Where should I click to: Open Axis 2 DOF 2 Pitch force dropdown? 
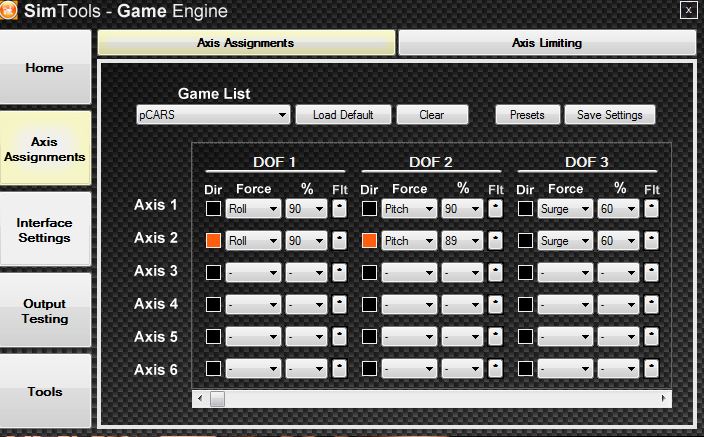coord(409,241)
